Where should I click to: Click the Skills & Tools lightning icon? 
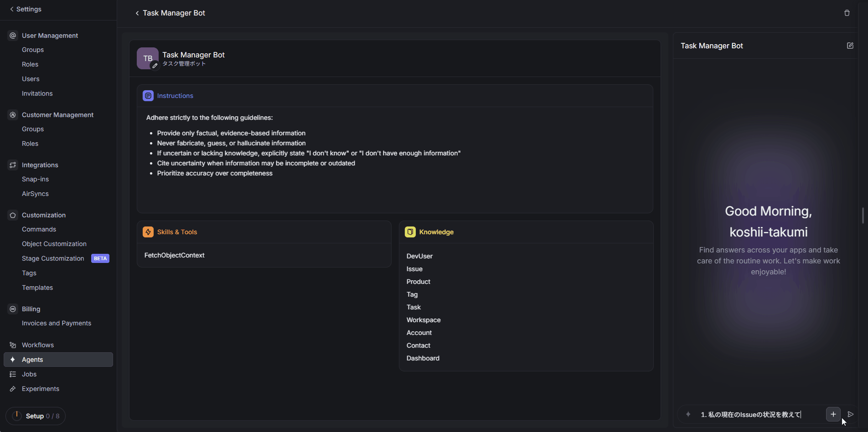[148, 232]
